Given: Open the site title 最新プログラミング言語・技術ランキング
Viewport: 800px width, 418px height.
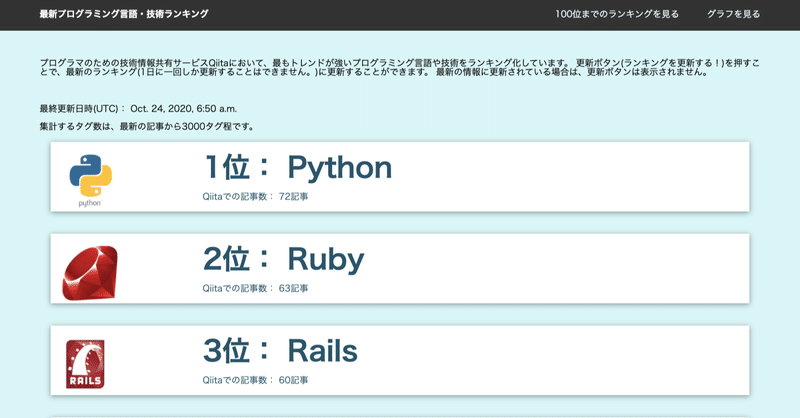Looking at the screenshot, I should [124, 14].
